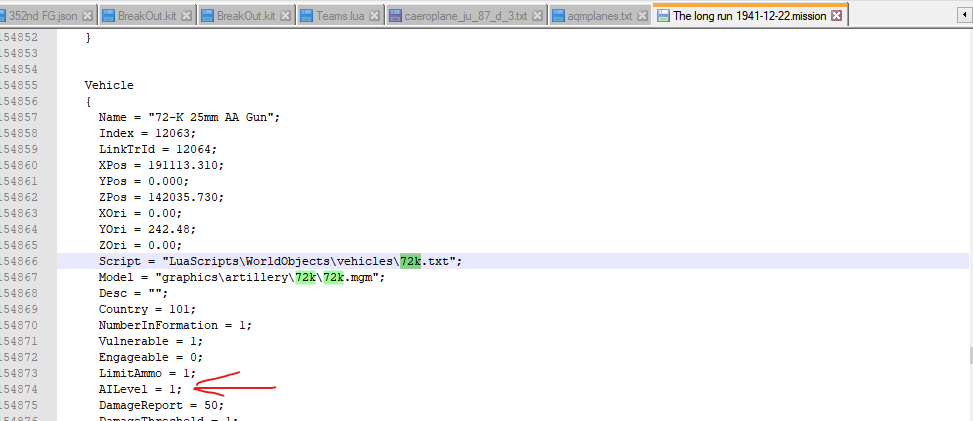Switch to the aqmplanes.txt tab

tap(600, 16)
